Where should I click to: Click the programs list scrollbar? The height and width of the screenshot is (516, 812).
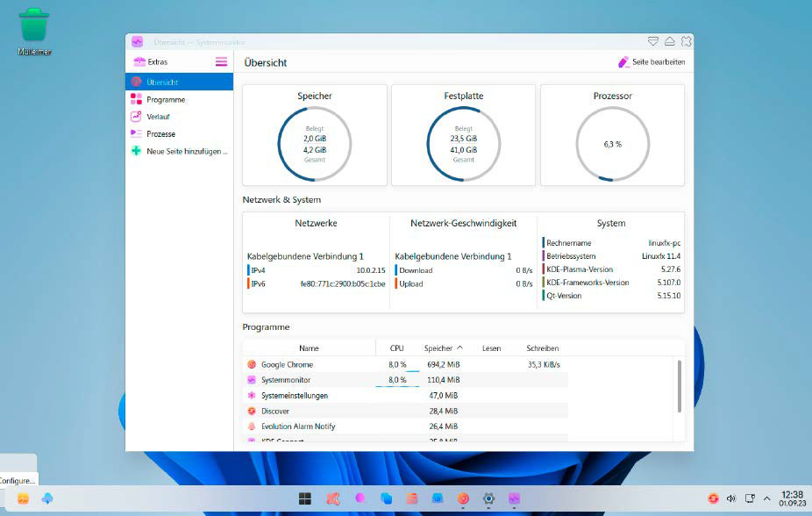coord(679,386)
